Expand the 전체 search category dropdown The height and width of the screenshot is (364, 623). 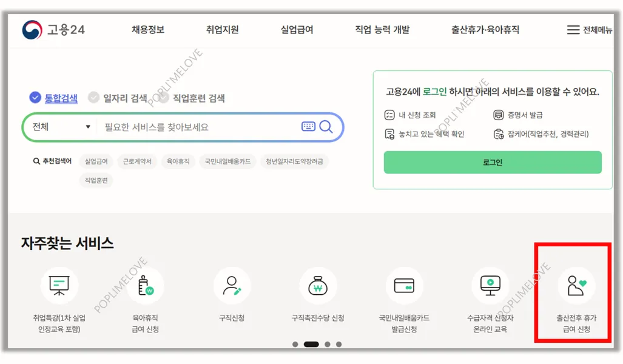(x=61, y=127)
